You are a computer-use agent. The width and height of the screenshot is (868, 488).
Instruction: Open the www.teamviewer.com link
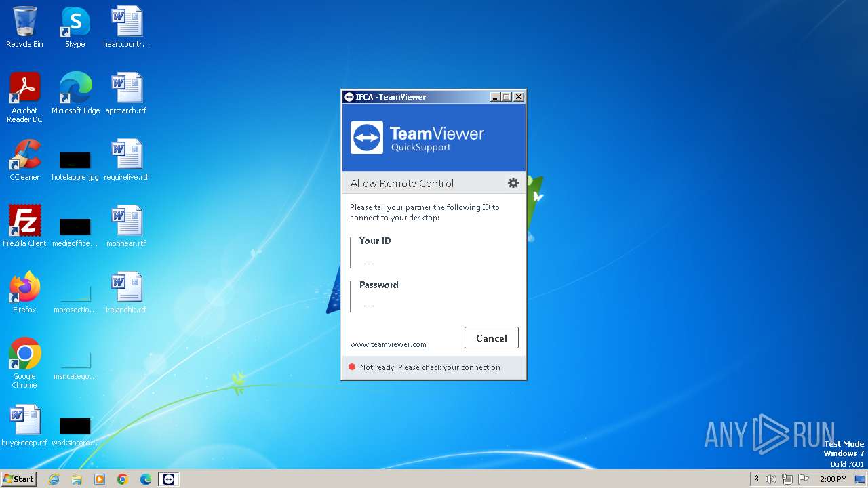point(388,344)
